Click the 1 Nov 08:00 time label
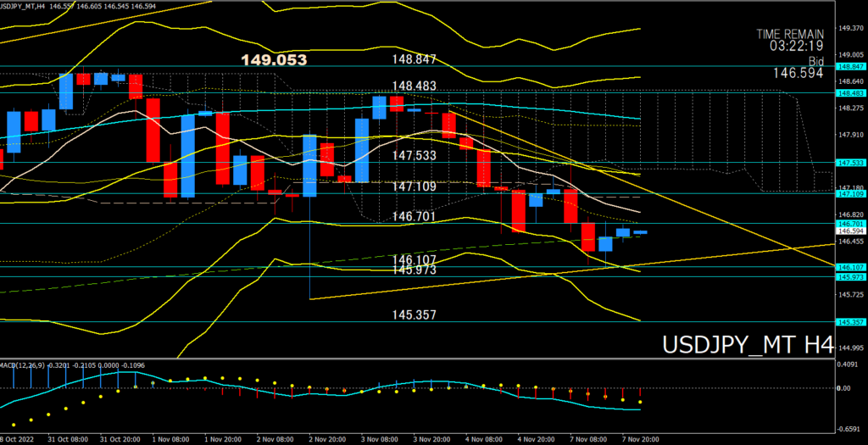Viewport: 868px width, 445px height. (x=172, y=439)
